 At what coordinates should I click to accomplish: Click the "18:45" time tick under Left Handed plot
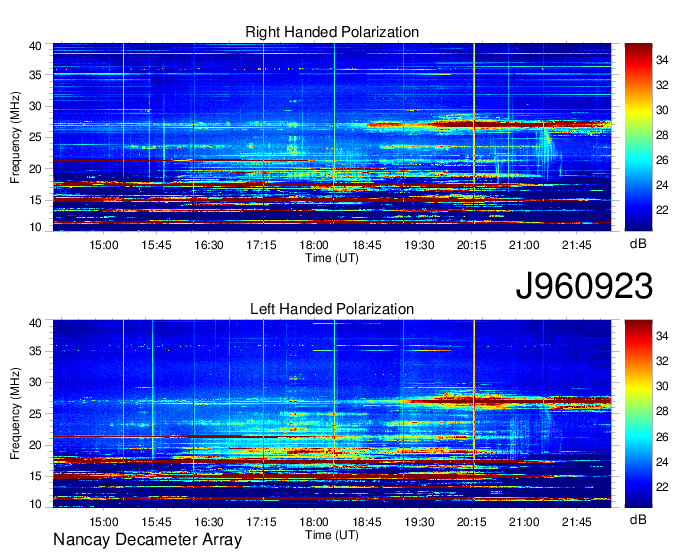[366, 522]
